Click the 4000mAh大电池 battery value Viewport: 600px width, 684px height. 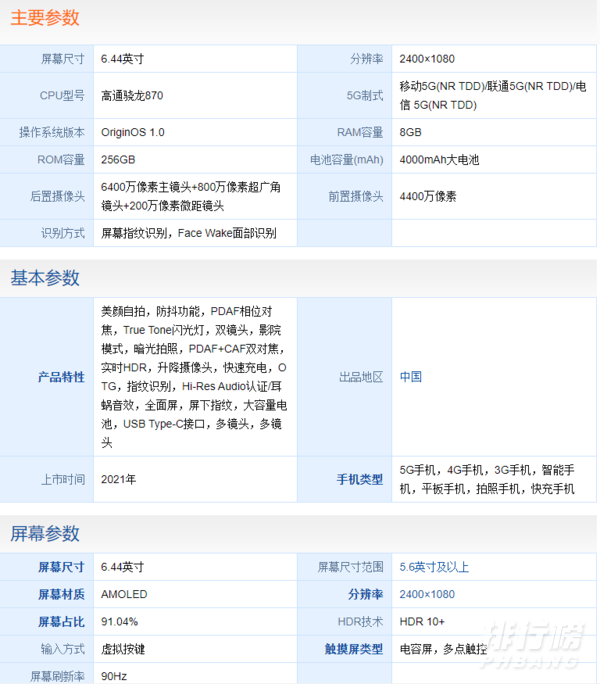click(x=439, y=160)
